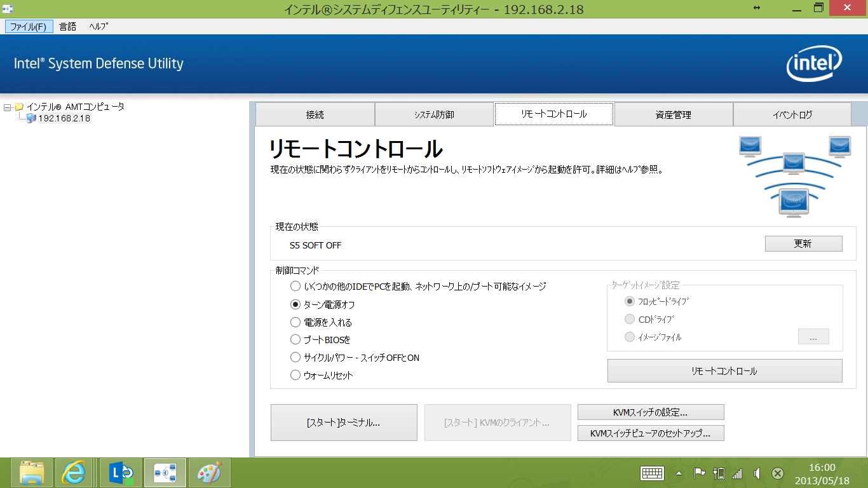Open the touch keyboard from the tray

point(653,473)
